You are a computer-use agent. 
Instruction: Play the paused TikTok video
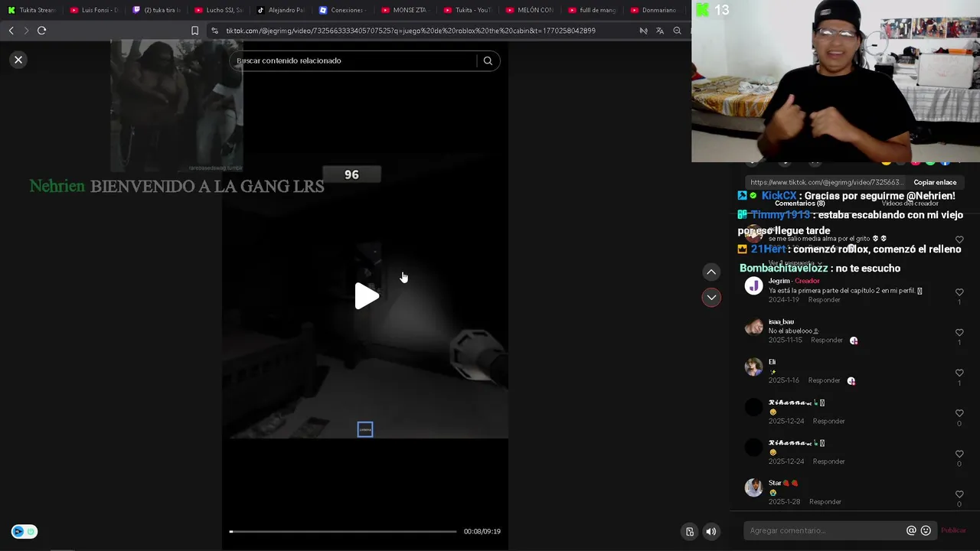point(367,296)
